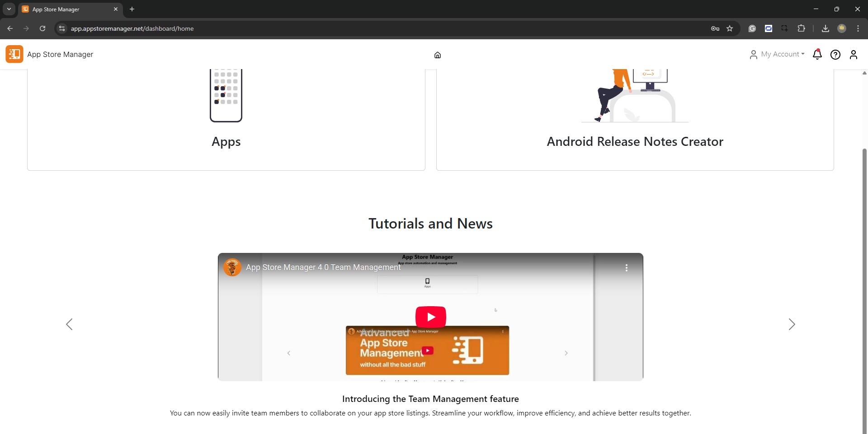Bookmark this page with star icon
The width and height of the screenshot is (868, 434).
[x=730, y=28]
